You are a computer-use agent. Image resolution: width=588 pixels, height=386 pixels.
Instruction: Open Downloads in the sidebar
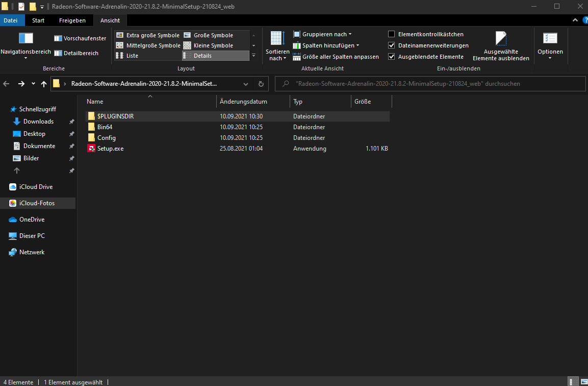pos(38,122)
